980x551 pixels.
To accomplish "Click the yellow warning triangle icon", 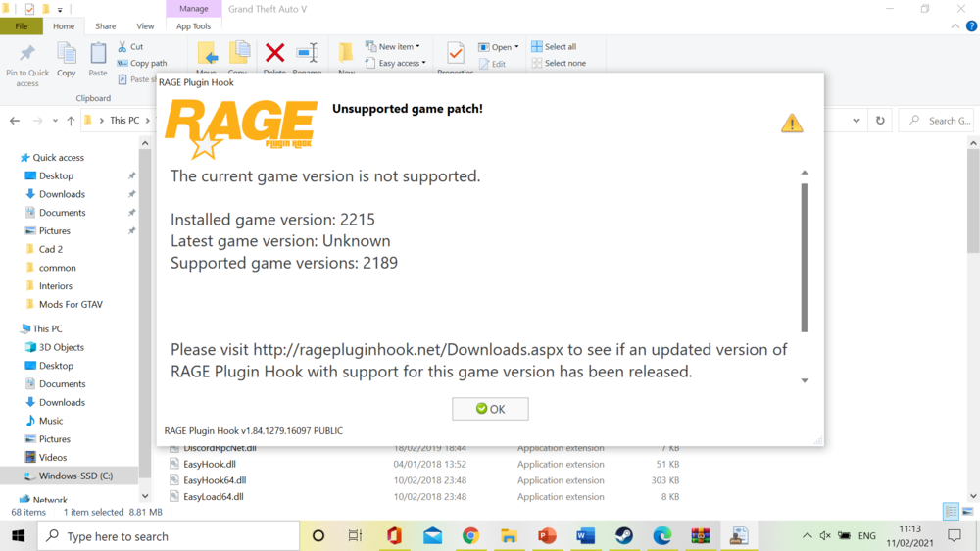I will click(792, 124).
